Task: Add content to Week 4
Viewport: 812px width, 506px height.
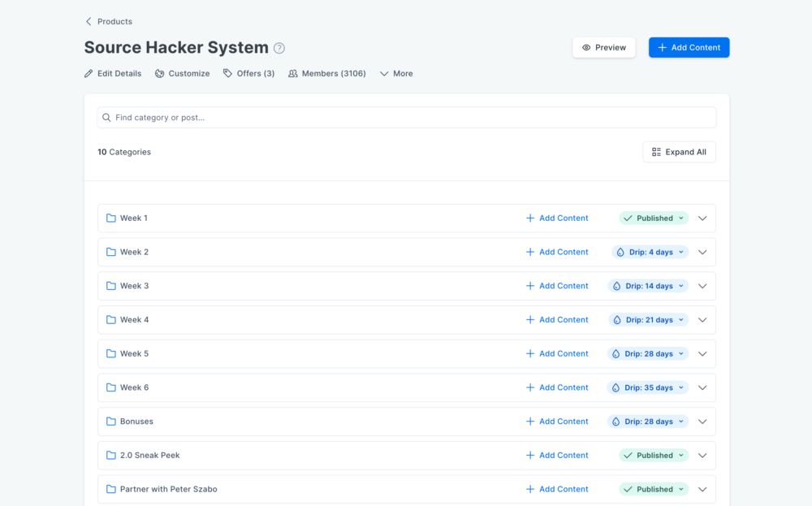Action: click(557, 319)
